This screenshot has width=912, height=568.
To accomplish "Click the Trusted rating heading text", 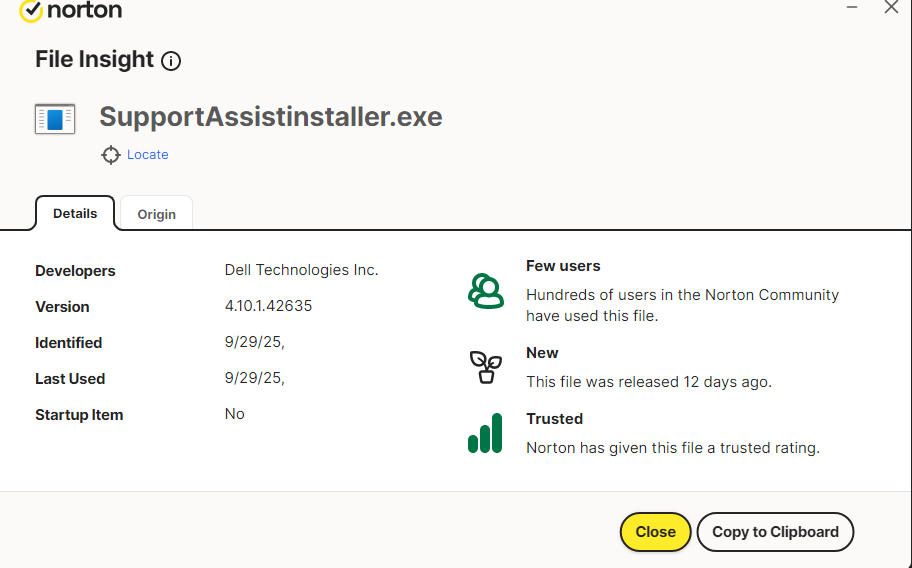I will [554, 419].
